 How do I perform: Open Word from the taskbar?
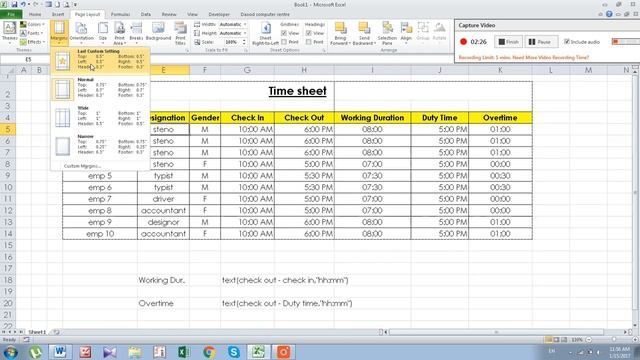coord(60,352)
